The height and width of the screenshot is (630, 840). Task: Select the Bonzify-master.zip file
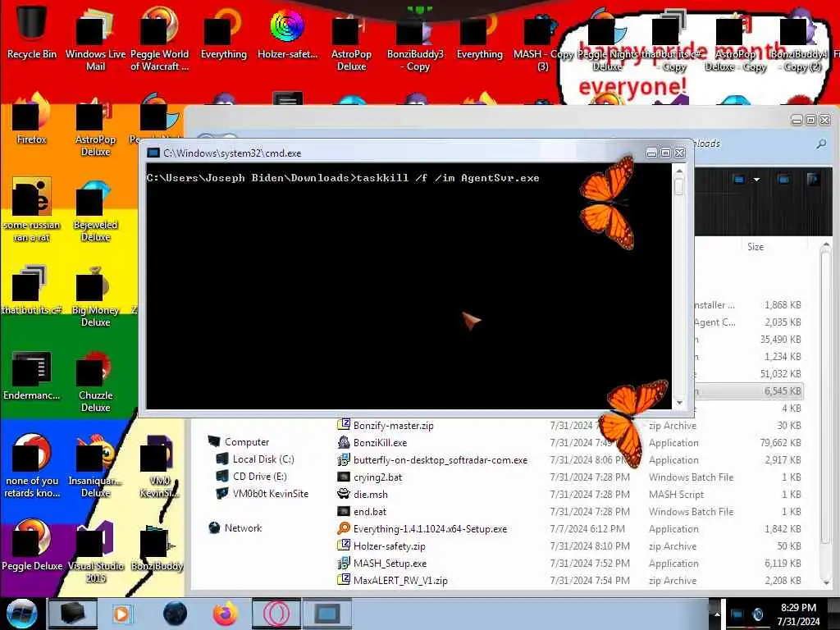coord(393,426)
